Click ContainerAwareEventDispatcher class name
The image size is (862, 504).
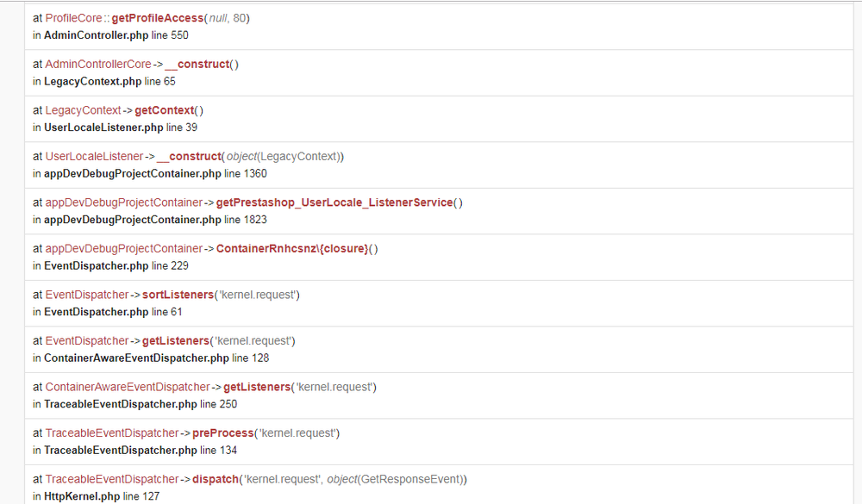[x=127, y=387]
